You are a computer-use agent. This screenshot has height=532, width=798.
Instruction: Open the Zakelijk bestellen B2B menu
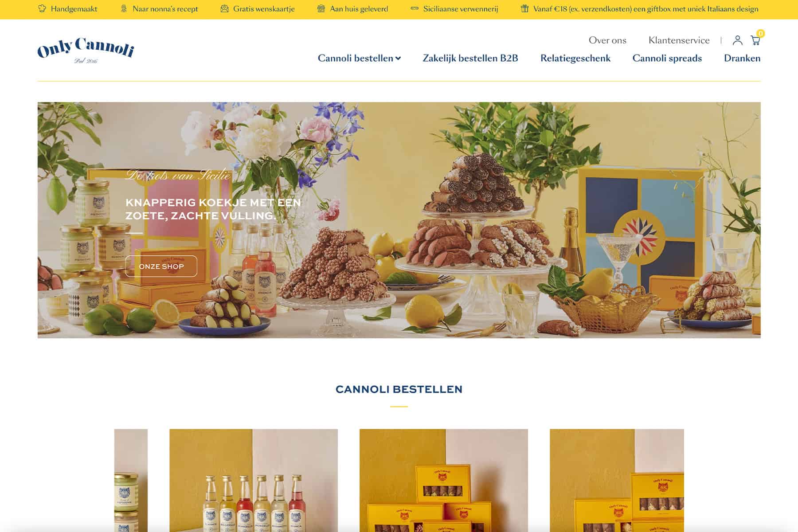(470, 58)
